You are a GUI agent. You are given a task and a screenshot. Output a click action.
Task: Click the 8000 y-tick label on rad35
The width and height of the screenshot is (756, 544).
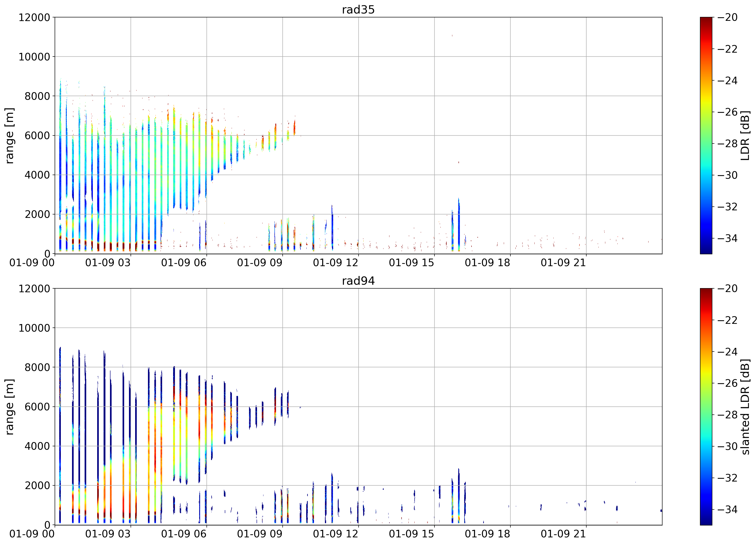tap(37, 96)
